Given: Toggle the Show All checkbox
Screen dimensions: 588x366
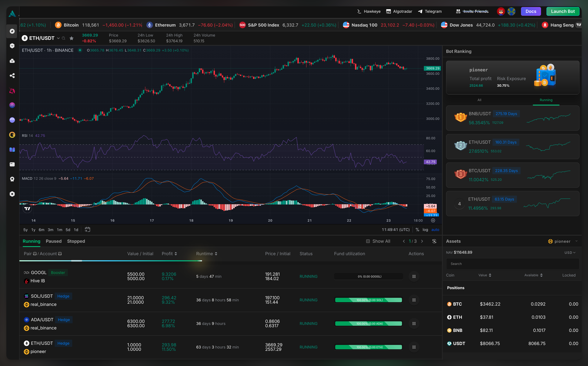Looking at the screenshot, I should [368, 241].
